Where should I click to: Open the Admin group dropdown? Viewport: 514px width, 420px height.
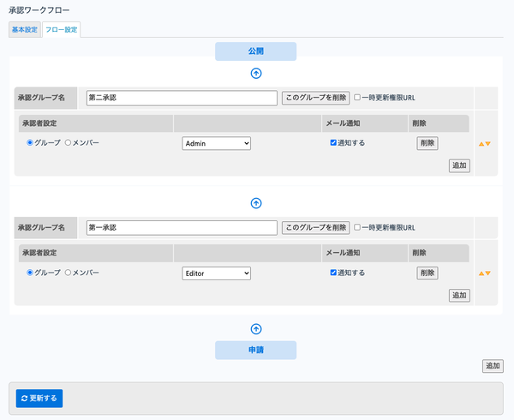click(217, 143)
